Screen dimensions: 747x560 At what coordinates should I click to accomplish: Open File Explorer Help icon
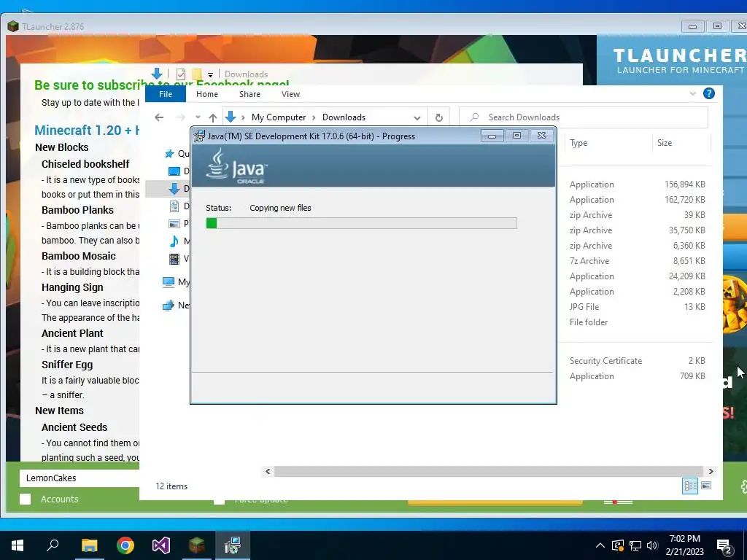click(708, 93)
